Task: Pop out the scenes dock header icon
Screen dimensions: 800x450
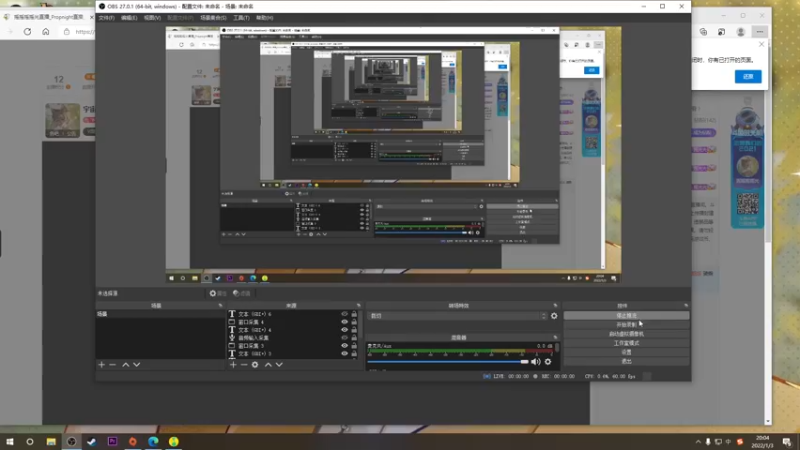Action: pos(220,305)
